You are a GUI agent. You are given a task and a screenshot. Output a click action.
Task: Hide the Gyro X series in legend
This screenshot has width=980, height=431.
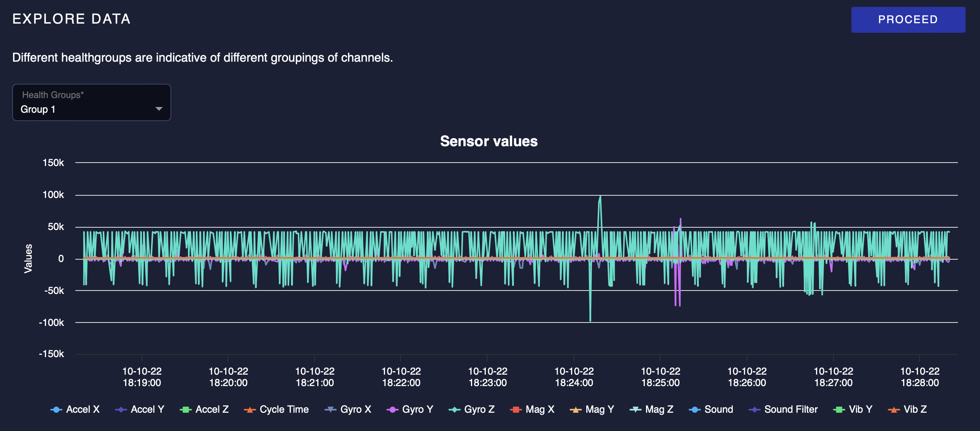[x=348, y=409]
